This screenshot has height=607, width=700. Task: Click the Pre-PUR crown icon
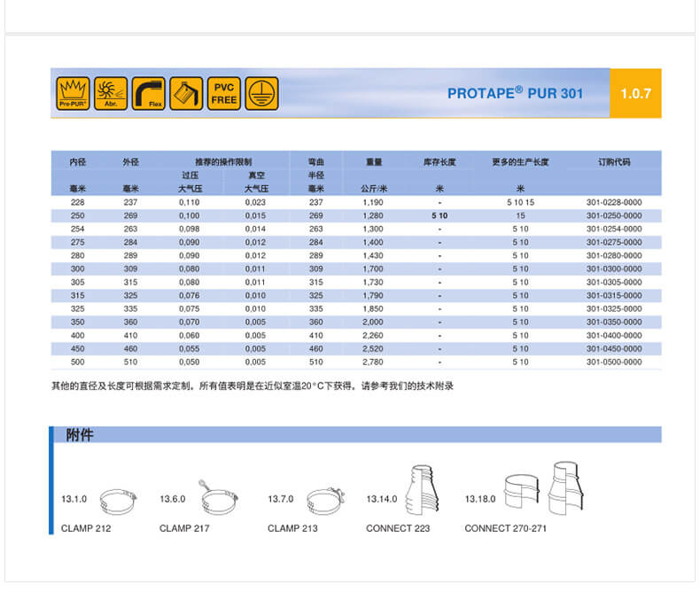point(73,93)
